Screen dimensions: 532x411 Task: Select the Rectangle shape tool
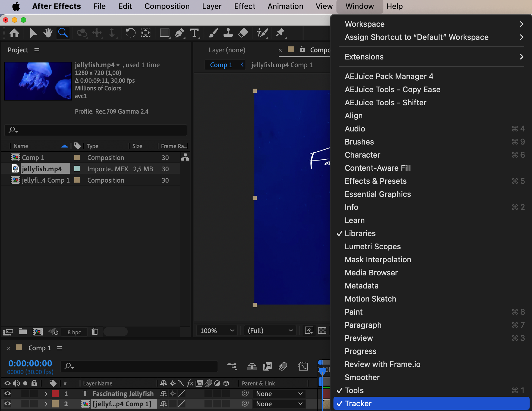tap(165, 33)
